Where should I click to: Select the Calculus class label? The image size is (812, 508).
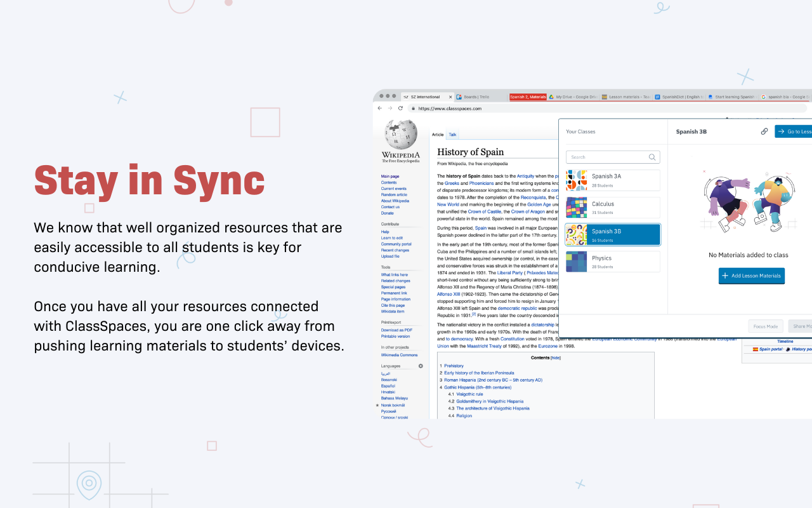point(603,204)
